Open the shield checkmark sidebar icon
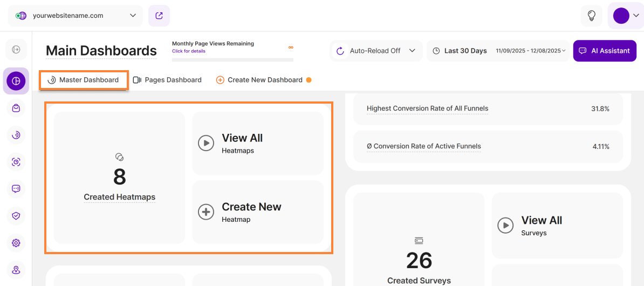644x286 pixels. point(16,216)
